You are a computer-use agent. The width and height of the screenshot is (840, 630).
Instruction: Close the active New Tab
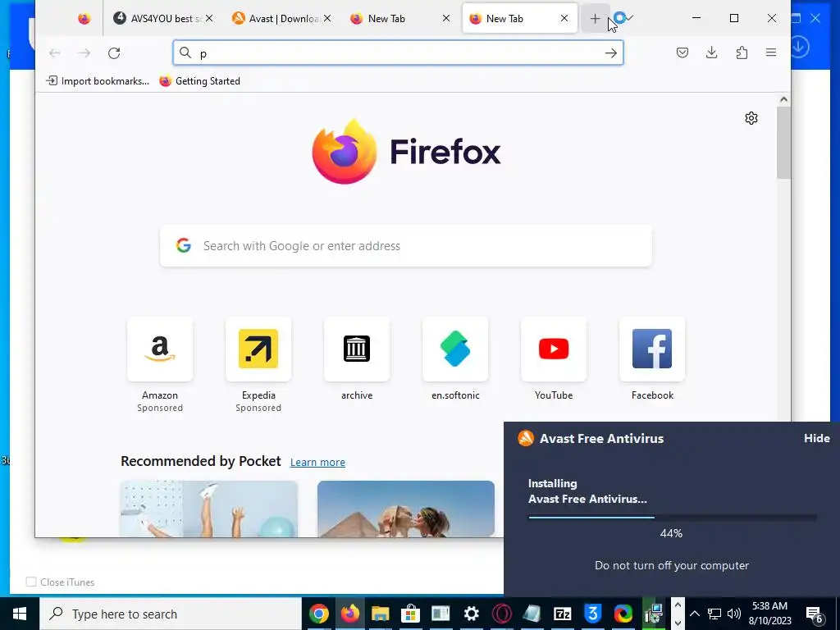(564, 19)
